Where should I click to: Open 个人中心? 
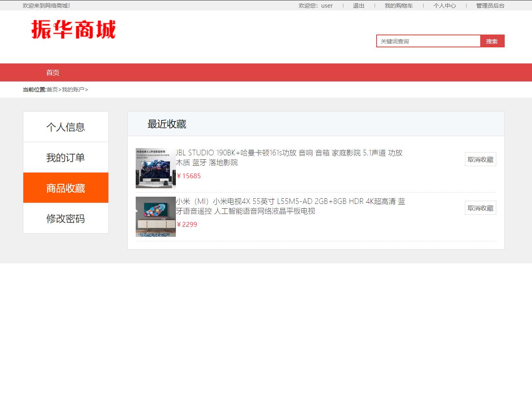click(x=444, y=6)
